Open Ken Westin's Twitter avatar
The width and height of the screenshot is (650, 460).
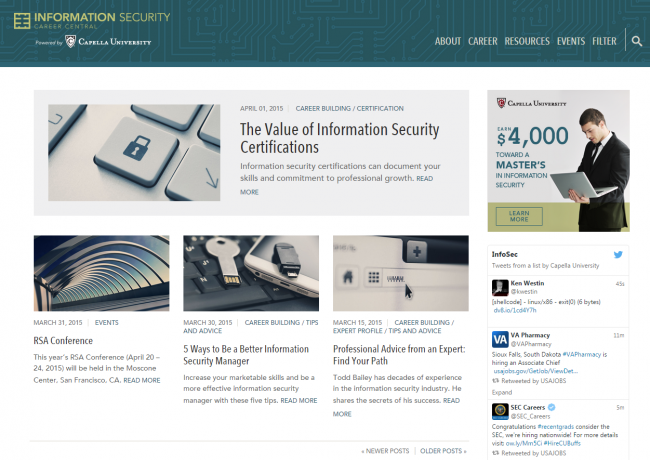point(499,287)
